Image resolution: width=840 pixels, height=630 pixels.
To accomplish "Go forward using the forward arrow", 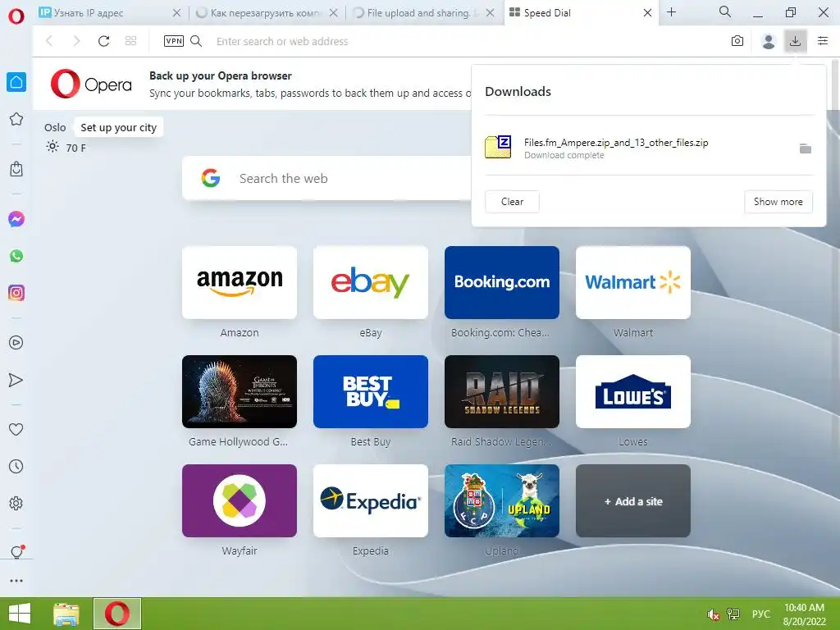I will pyautogui.click(x=76, y=41).
